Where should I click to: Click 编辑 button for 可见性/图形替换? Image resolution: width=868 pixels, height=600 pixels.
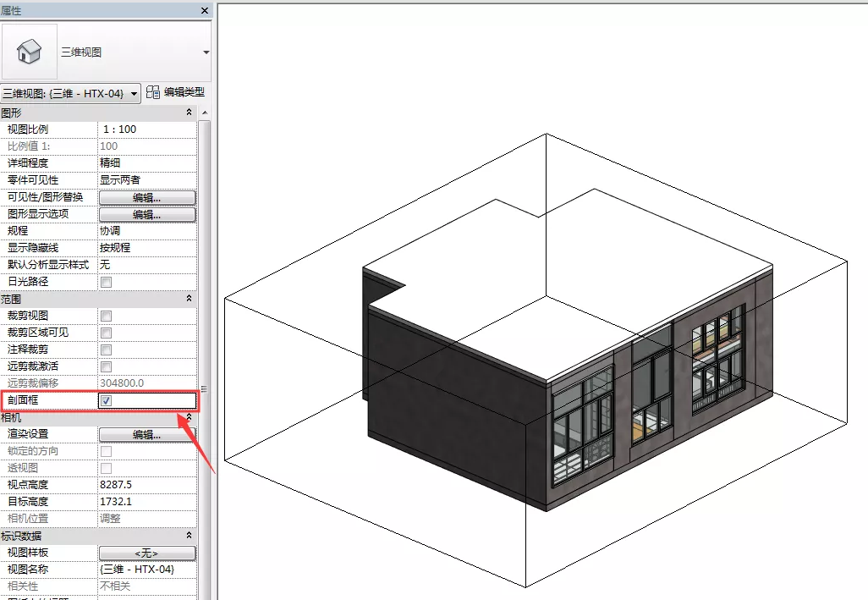coord(147,197)
